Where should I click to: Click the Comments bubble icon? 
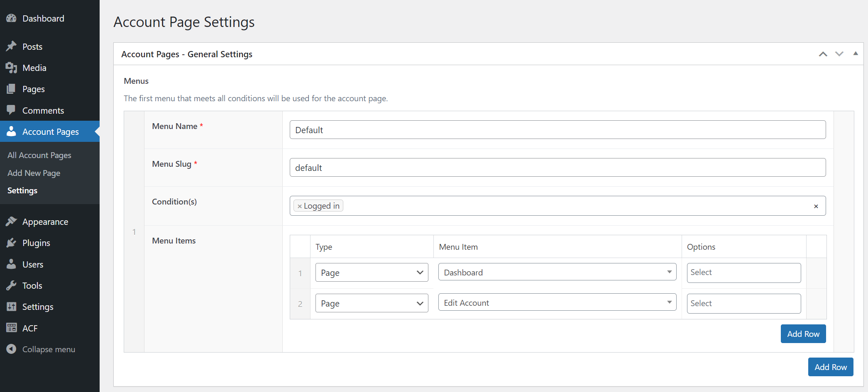tap(11, 110)
